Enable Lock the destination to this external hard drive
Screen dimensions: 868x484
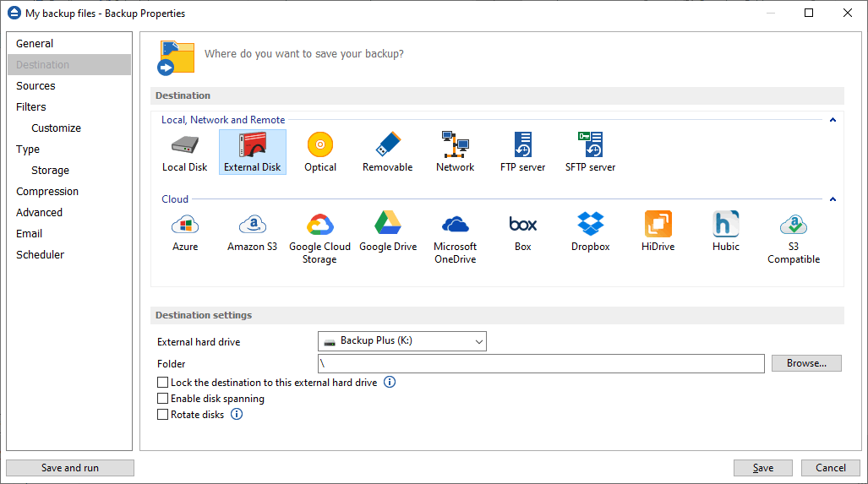pyautogui.click(x=163, y=383)
